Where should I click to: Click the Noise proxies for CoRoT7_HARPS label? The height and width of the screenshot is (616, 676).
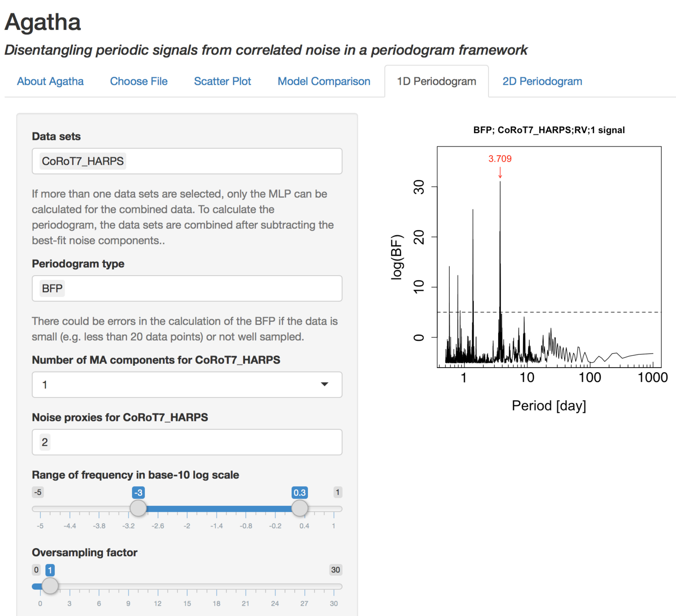tap(120, 417)
